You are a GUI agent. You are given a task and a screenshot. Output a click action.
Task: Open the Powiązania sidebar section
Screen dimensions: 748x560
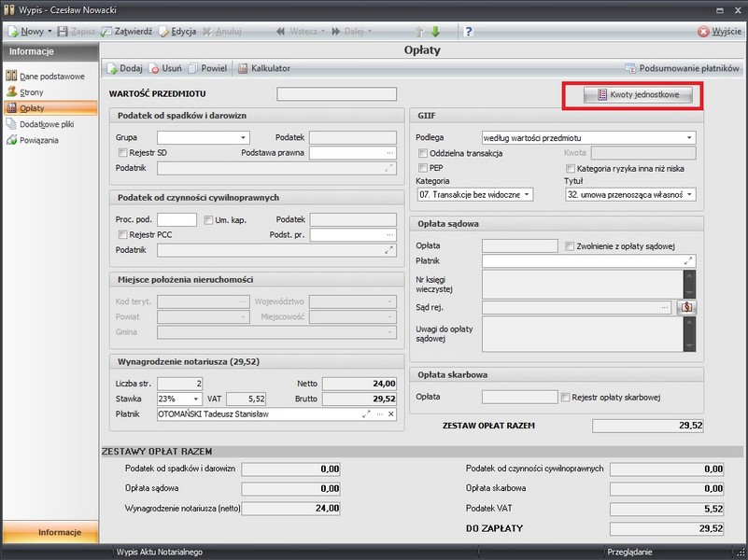[x=40, y=140]
